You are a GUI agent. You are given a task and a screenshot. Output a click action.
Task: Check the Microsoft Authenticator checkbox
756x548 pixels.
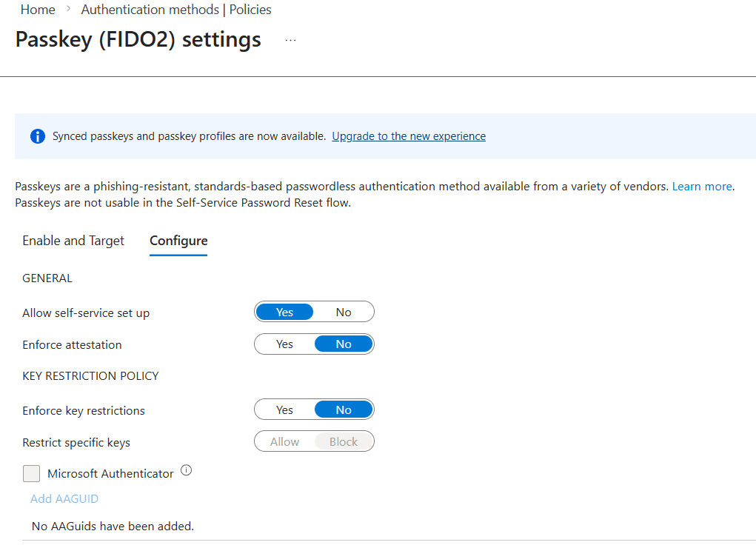pyautogui.click(x=31, y=473)
